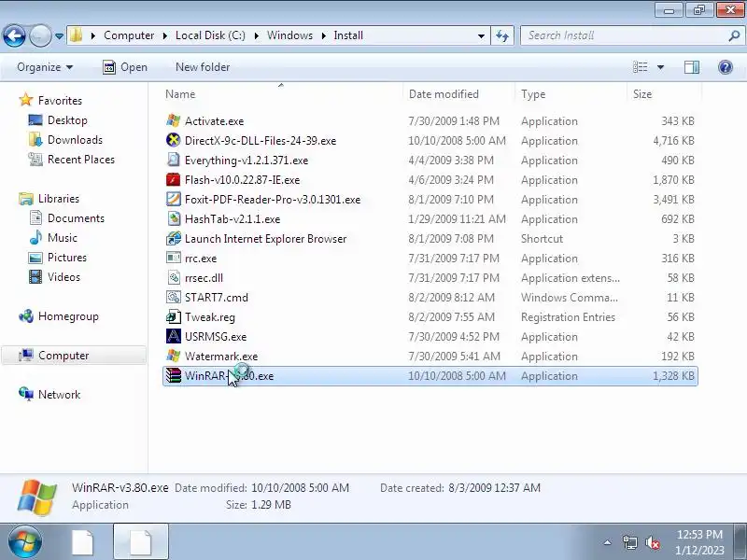Image resolution: width=747 pixels, height=560 pixels.
Task: Click the rrc.exe file icon
Action: [174, 258]
